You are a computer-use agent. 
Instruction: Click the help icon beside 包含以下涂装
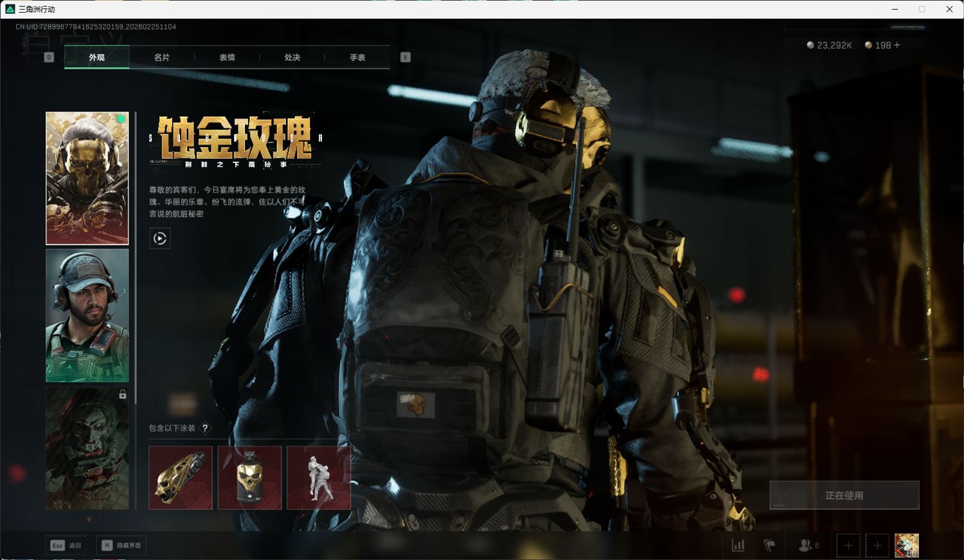coord(205,428)
